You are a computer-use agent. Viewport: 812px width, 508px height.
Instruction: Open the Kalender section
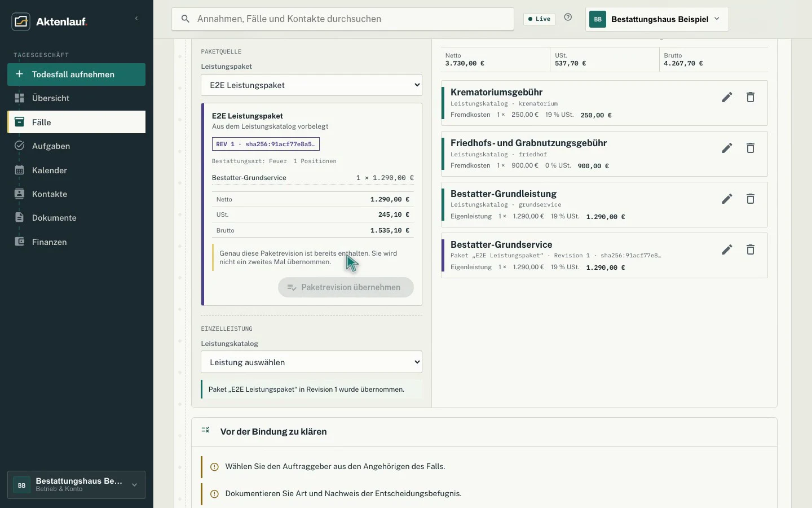76,170
